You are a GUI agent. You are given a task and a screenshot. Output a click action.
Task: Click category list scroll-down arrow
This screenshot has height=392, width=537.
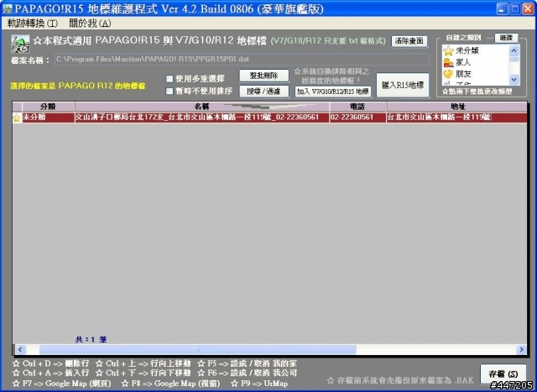[x=514, y=80]
